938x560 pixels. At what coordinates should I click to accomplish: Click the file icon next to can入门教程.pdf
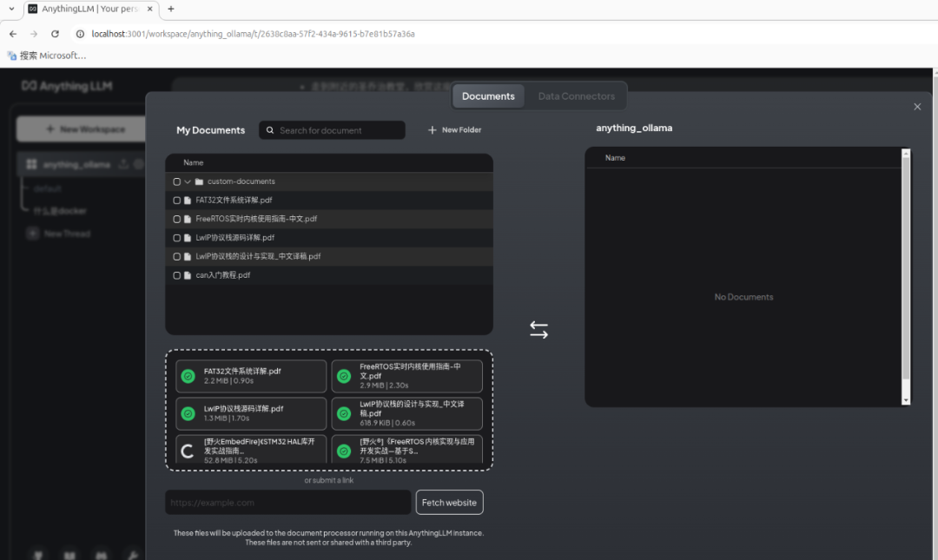click(x=188, y=275)
